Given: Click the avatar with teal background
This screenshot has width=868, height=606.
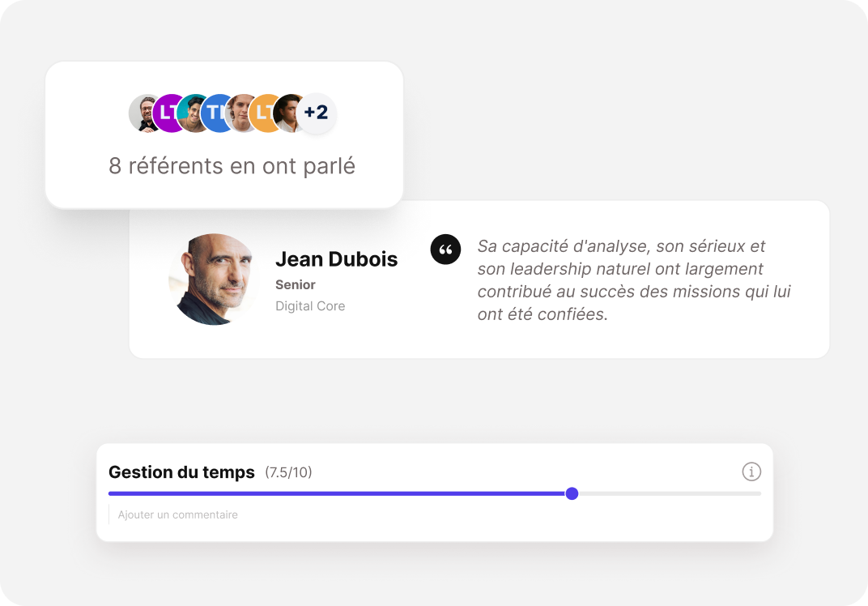Looking at the screenshot, I should point(191,113).
